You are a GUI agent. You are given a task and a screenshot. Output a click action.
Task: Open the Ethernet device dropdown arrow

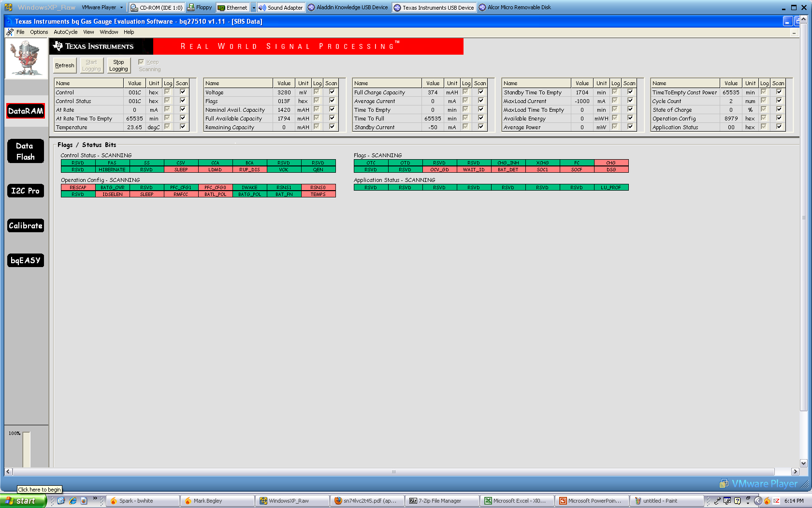(253, 8)
